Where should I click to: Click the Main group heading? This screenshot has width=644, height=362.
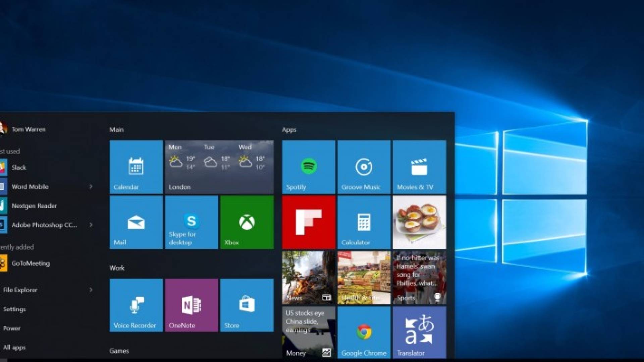[117, 130]
